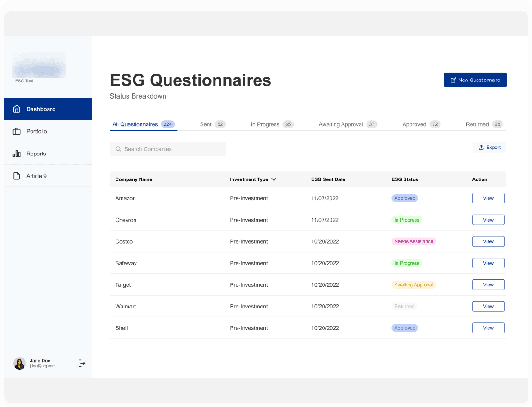
Task: Click the magnifier icon in search box
Action: (x=118, y=149)
